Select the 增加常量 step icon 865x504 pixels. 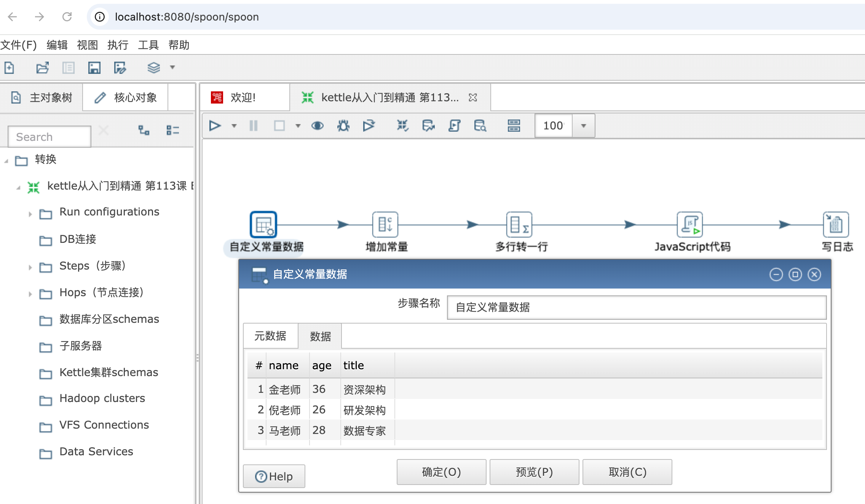pos(385,224)
